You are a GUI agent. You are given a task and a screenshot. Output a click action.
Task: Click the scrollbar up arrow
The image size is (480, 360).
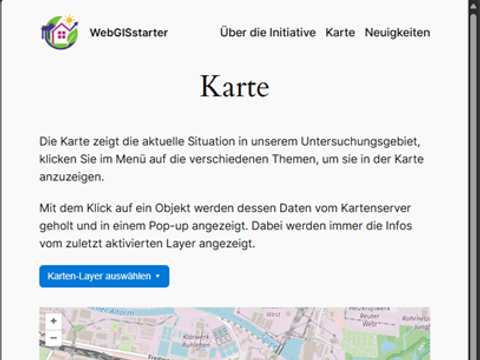coord(473,6)
